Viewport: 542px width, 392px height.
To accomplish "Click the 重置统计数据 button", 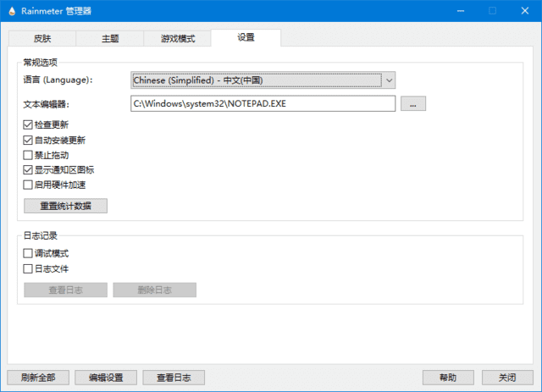I will (66, 206).
